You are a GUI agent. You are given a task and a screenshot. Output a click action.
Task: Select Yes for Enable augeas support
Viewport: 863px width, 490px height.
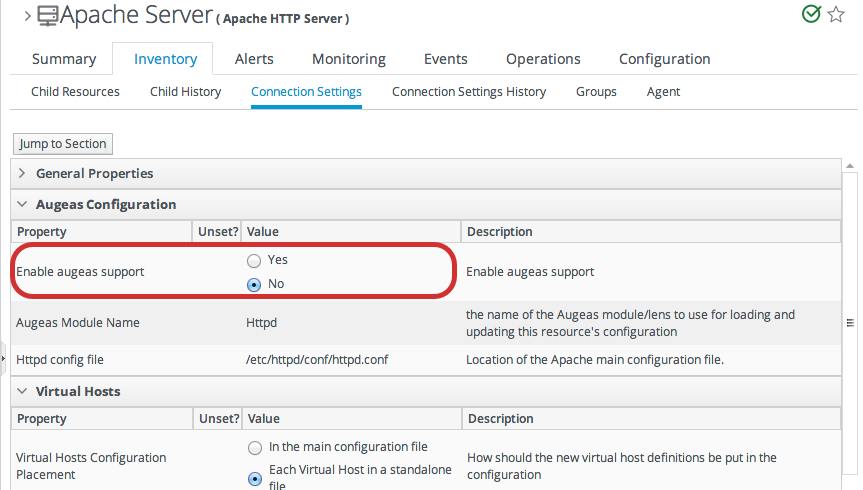(x=254, y=260)
